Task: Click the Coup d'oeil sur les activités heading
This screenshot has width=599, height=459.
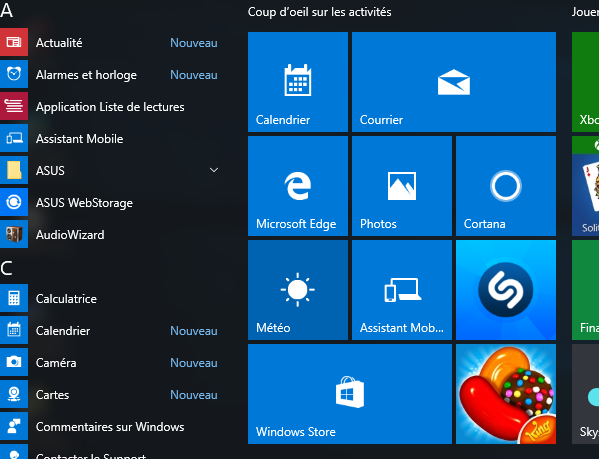Action: (319, 12)
